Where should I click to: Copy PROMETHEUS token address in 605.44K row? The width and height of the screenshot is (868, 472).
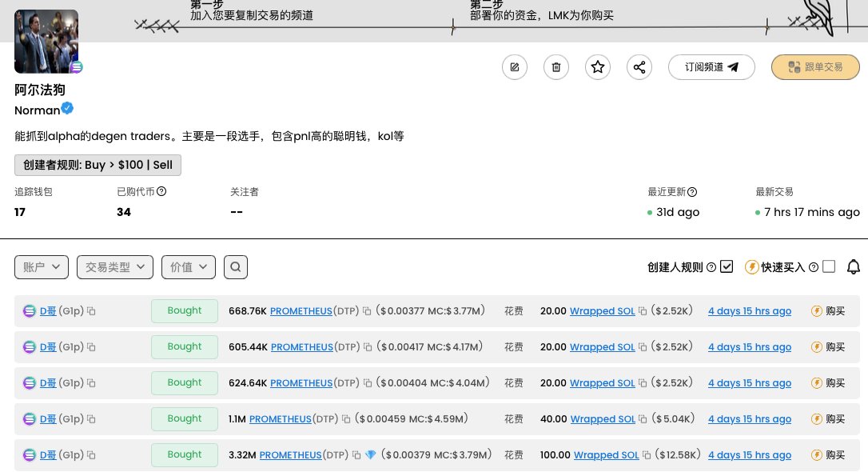[x=368, y=346]
